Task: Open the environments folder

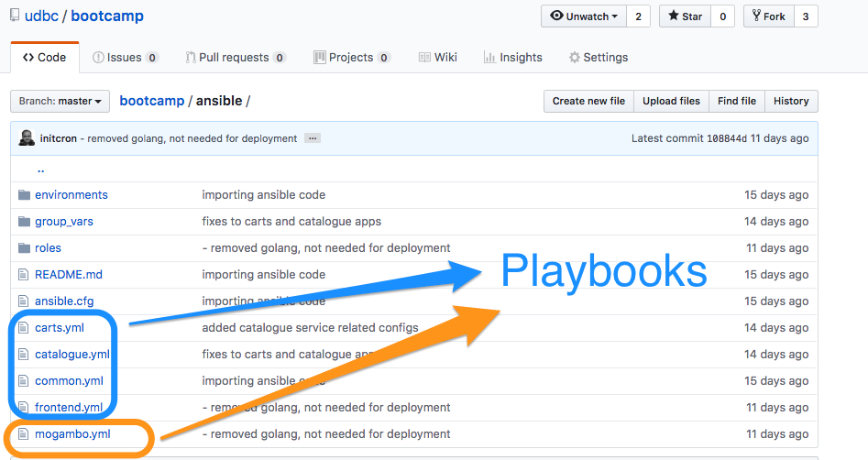Action: [71, 195]
